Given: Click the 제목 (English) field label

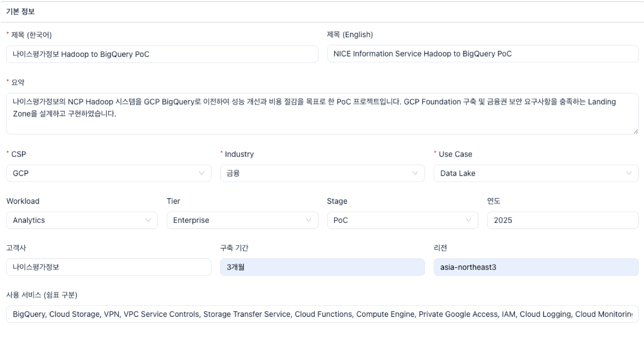Looking at the screenshot, I should tap(350, 35).
